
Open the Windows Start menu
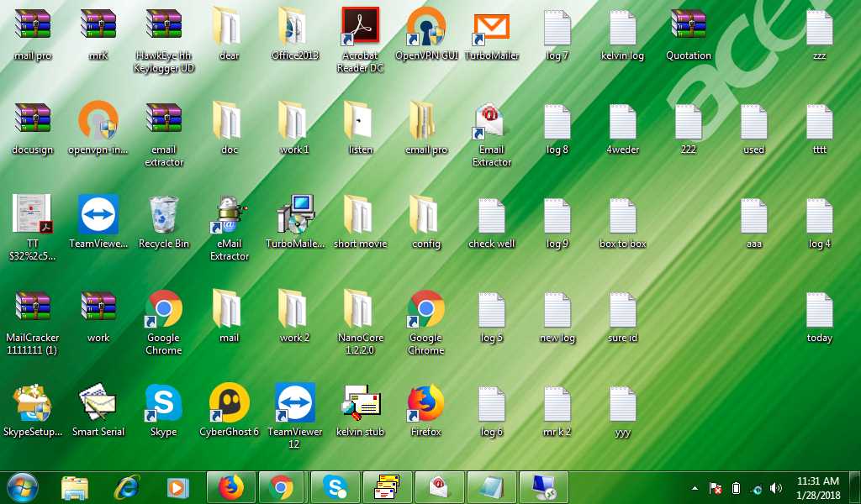click(23, 487)
